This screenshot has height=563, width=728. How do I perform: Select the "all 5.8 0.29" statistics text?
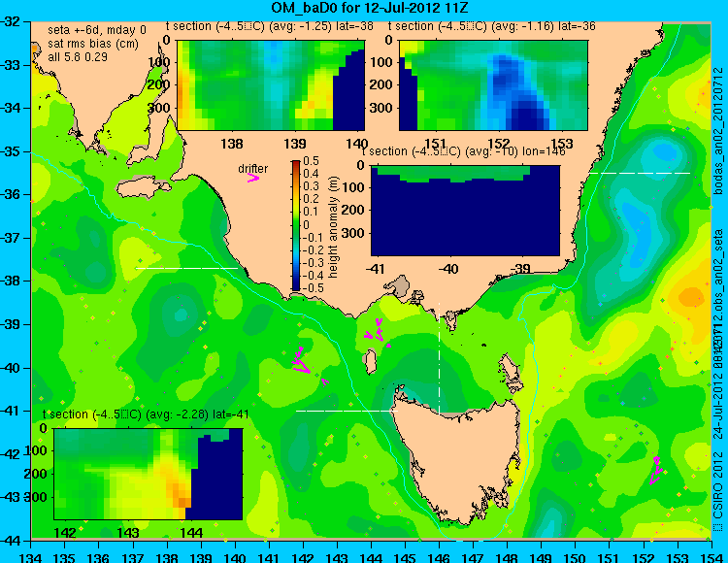[x=78, y=56]
